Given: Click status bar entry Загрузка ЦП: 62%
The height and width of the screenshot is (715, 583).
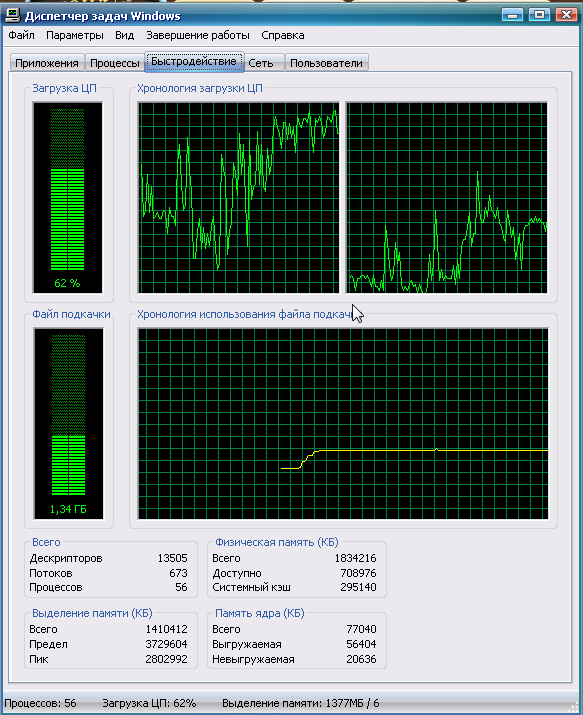Looking at the screenshot, I should click(x=149, y=703).
